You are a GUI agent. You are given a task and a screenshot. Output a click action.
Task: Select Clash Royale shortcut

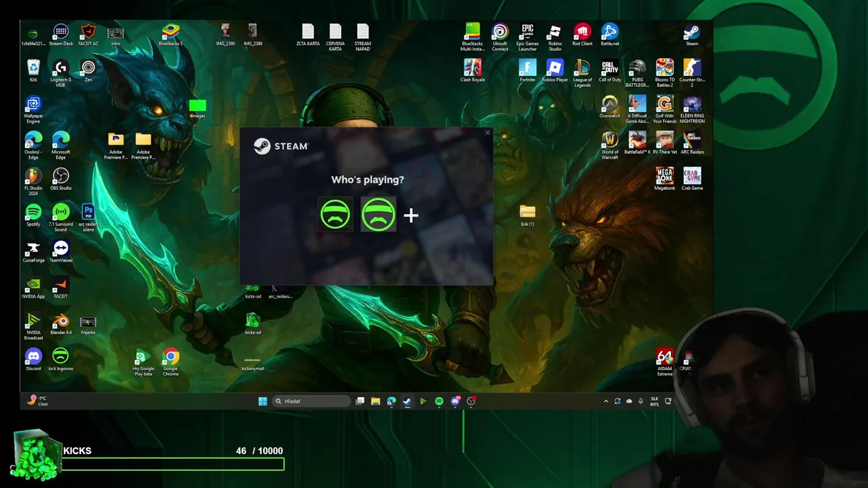point(473,71)
